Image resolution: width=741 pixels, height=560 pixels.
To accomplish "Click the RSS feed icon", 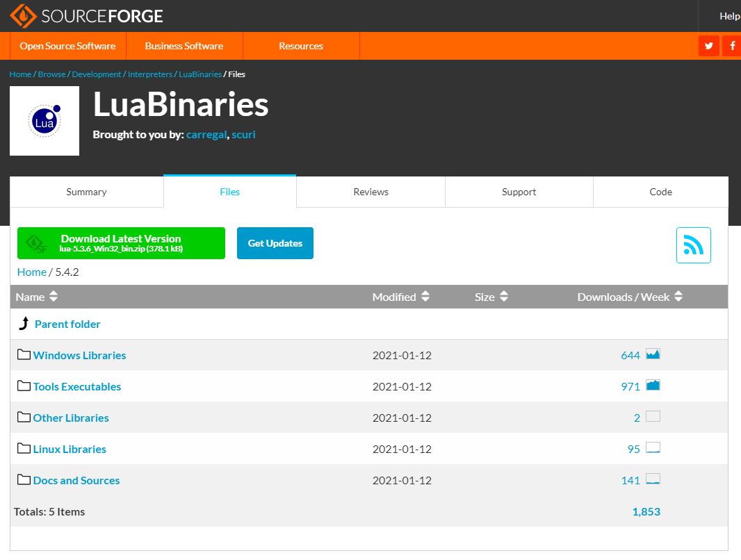I will point(693,245).
